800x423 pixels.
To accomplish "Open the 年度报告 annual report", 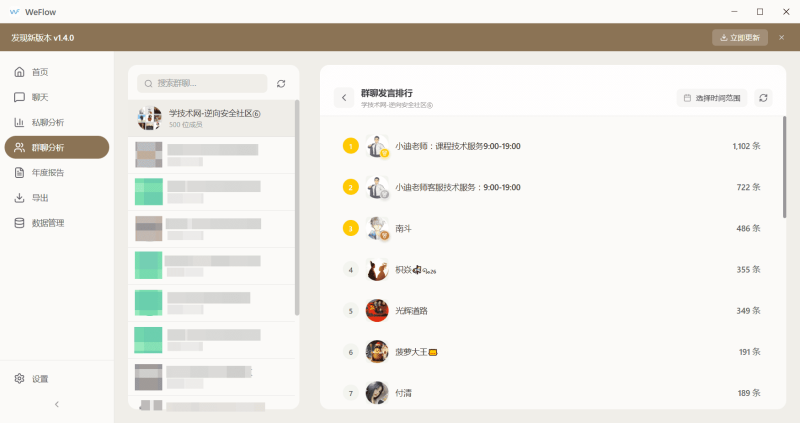I will point(57,172).
